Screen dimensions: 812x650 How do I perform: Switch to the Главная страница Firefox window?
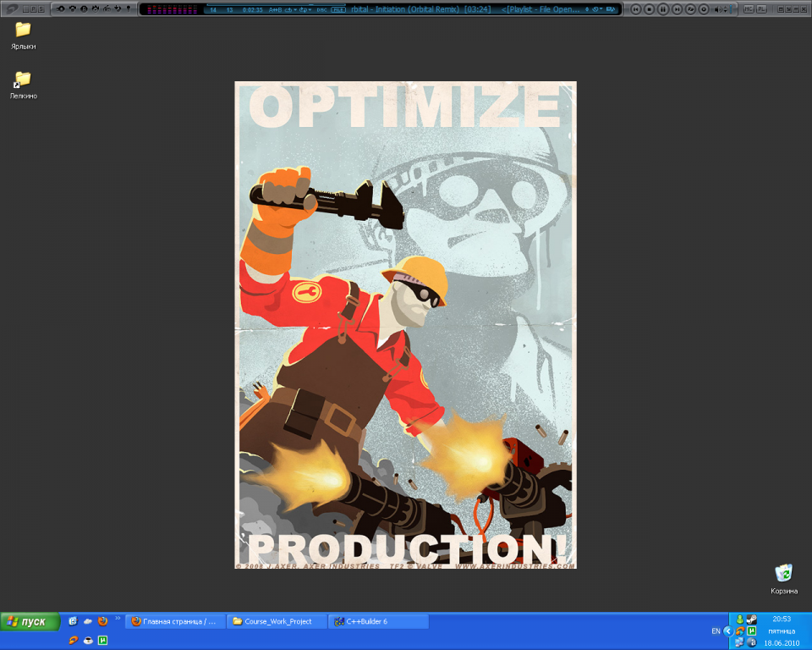(175, 621)
